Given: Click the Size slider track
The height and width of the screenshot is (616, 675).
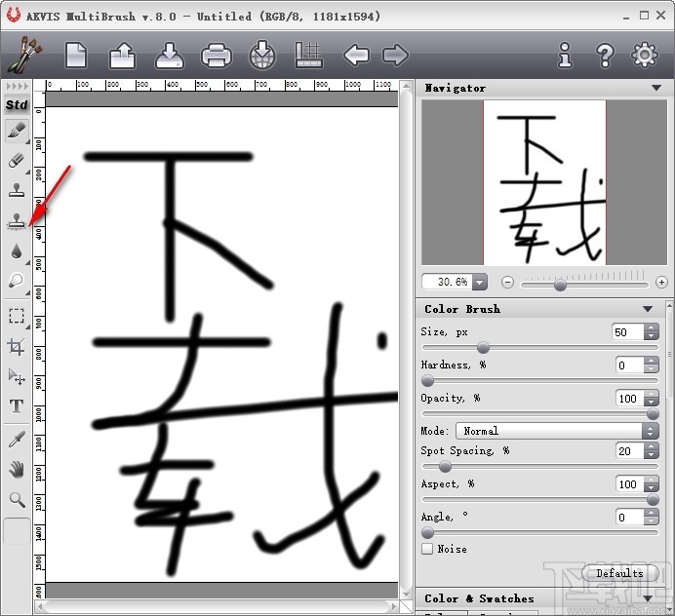Looking at the screenshot, I should 540,348.
